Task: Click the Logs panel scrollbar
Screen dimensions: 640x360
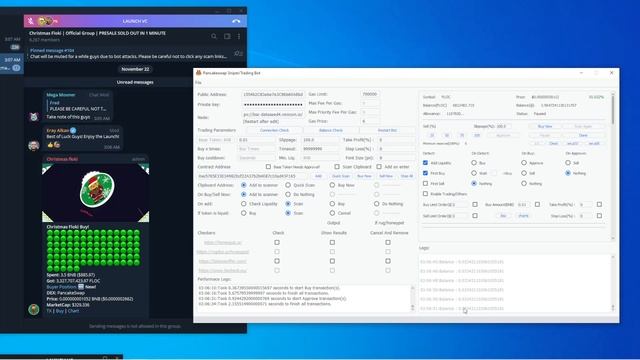Action: click(613, 282)
